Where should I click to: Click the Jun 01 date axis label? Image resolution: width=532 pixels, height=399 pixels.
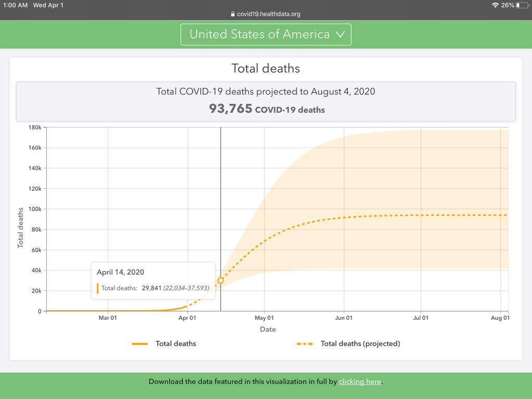click(344, 318)
